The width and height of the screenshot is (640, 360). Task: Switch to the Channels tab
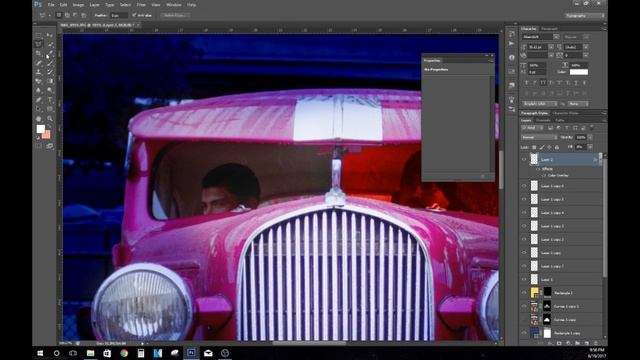(543, 120)
